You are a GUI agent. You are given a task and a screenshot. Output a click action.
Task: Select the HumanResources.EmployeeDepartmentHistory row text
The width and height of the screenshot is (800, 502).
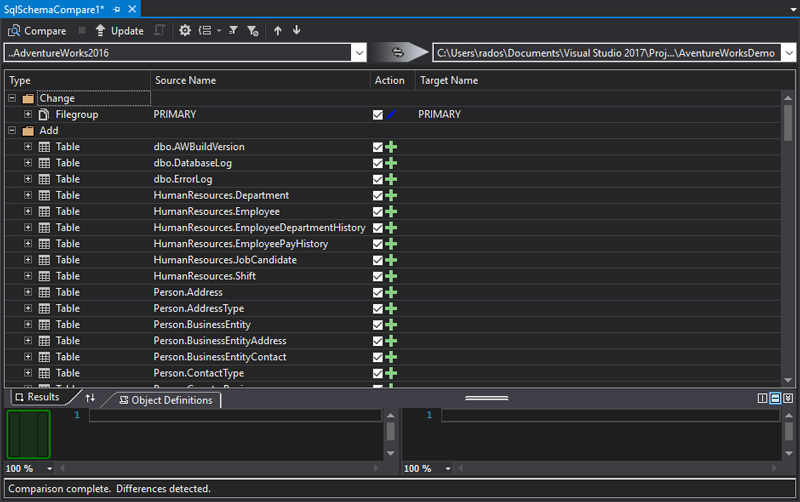pyautogui.click(x=259, y=228)
